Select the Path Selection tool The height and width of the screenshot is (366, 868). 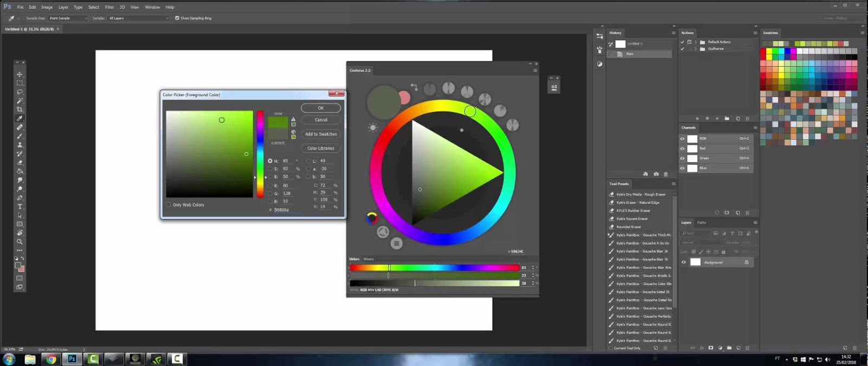tap(20, 215)
